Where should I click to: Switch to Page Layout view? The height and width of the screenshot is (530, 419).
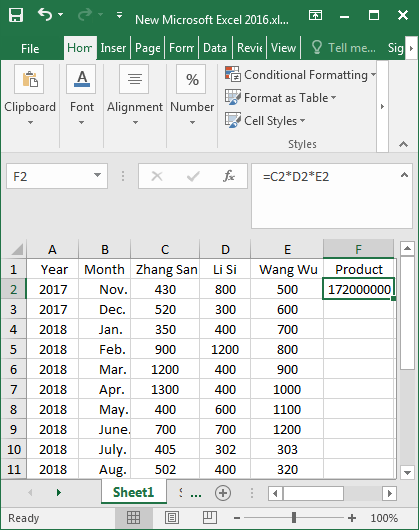point(172,518)
